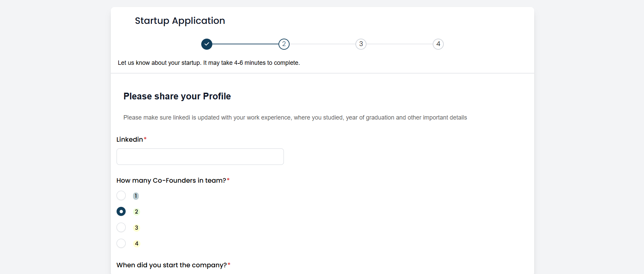
Task: Choose the radio button for 1 co-founder
Action: [121, 195]
